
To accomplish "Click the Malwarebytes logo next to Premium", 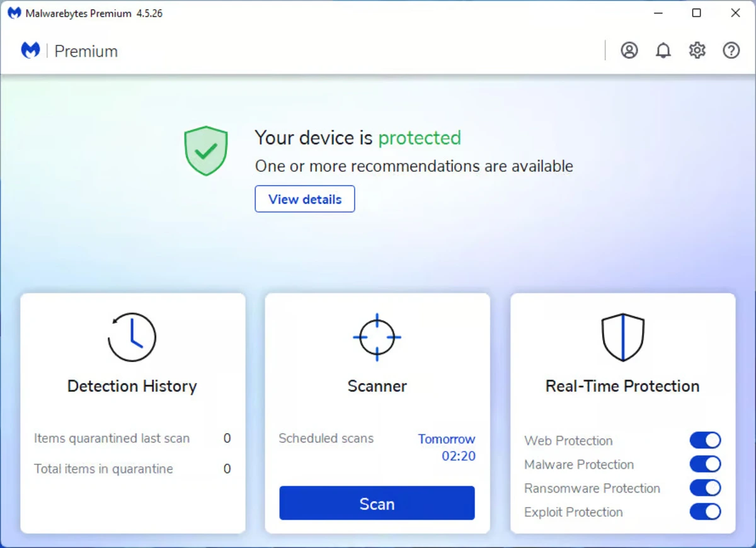I will point(30,50).
